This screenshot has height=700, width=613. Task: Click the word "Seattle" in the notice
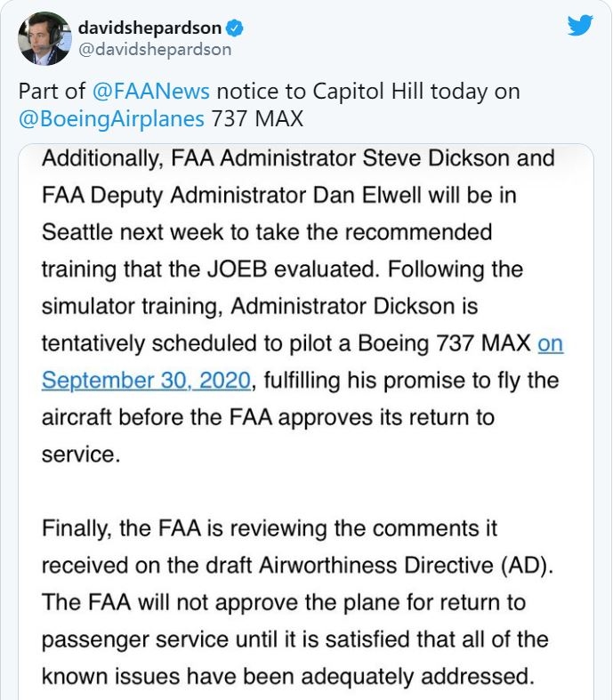78,233
